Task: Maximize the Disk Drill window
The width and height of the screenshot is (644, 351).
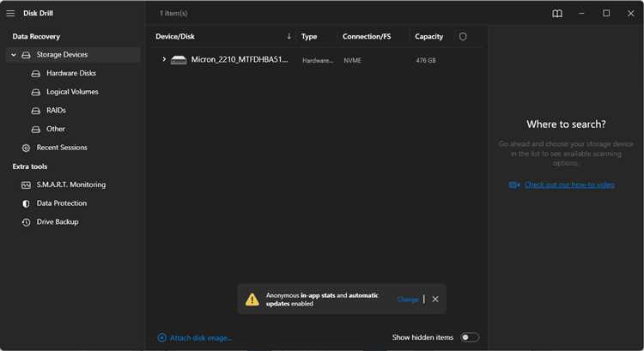Action: 606,14
